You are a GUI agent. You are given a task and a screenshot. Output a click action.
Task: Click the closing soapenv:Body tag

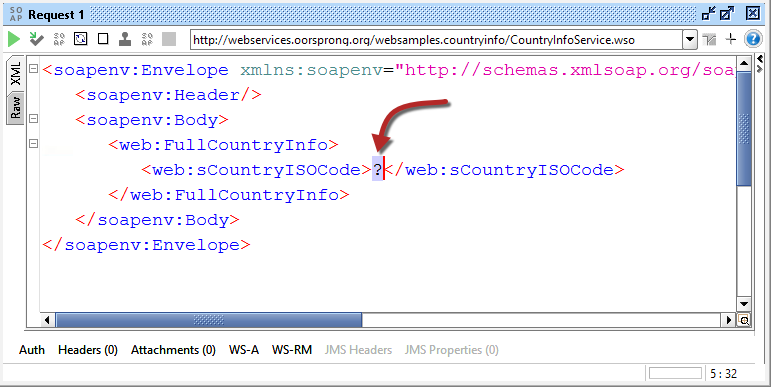point(157,220)
